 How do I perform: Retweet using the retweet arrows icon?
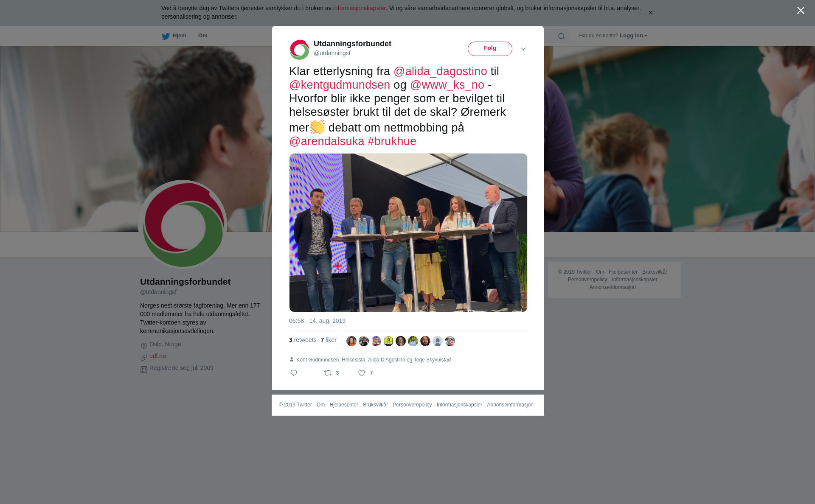[328, 373]
